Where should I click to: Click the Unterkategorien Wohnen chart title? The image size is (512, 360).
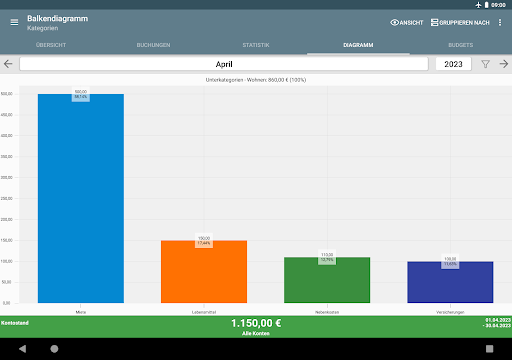point(256,80)
